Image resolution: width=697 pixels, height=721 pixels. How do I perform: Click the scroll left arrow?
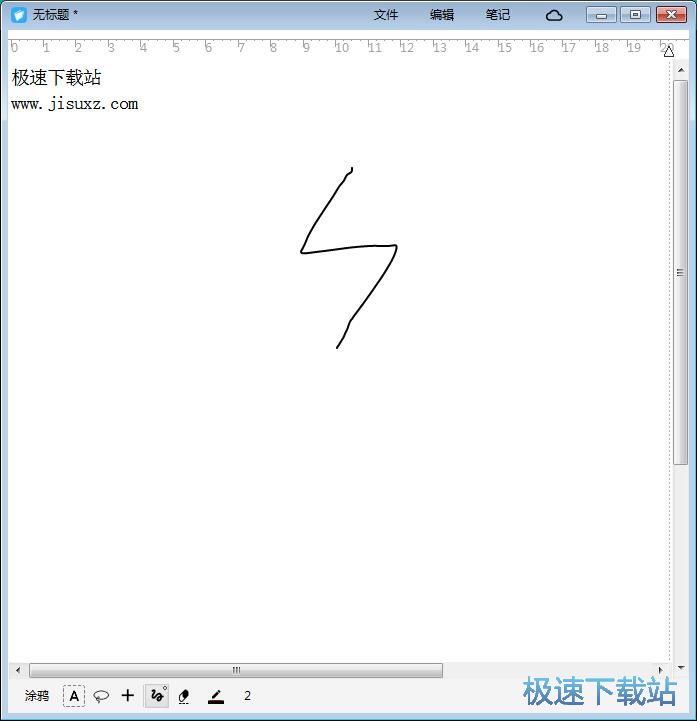[18, 670]
